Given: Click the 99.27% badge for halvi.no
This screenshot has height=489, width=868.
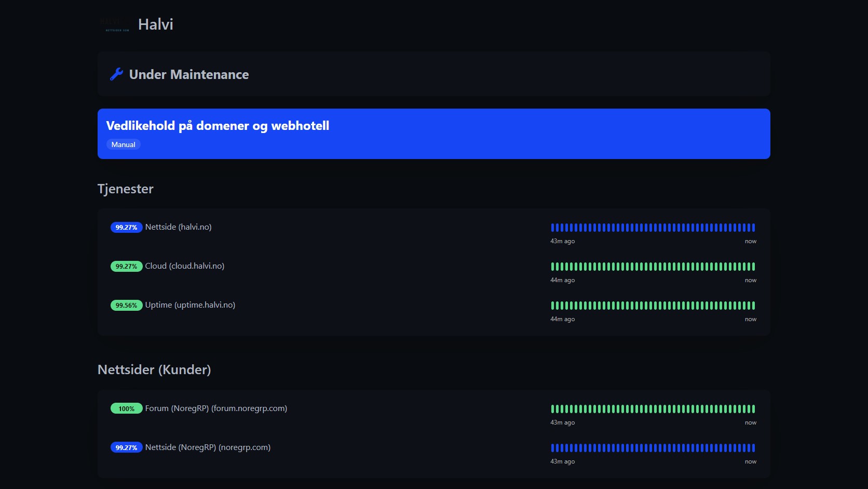Looking at the screenshot, I should point(126,228).
